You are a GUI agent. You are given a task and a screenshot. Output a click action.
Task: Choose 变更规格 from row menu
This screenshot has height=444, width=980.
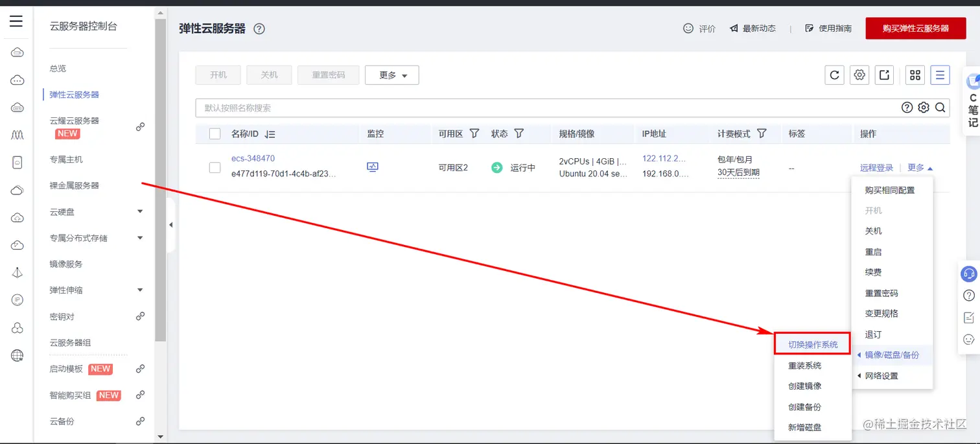point(881,314)
